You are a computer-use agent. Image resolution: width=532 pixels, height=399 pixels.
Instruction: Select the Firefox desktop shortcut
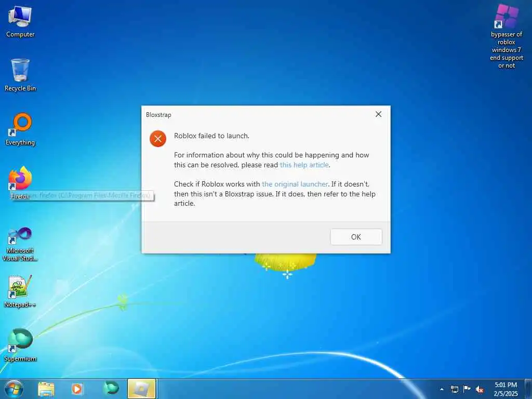[20, 182]
